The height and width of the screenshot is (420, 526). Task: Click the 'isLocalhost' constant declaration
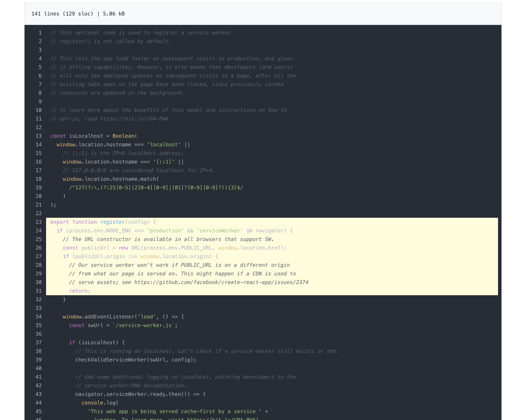[86, 136]
